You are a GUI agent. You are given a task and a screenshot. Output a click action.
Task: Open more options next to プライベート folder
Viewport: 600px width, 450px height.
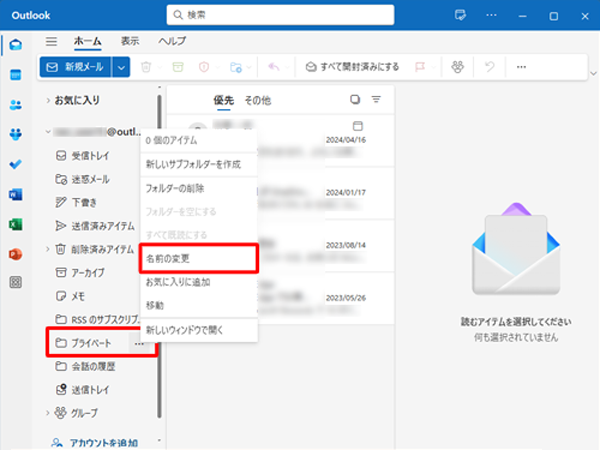click(x=139, y=344)
